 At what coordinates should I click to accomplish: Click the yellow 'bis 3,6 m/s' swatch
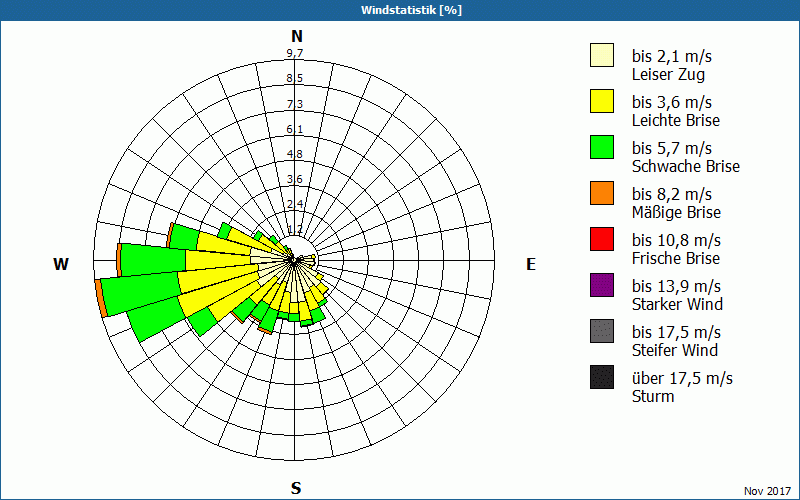(x=602, y=101)
